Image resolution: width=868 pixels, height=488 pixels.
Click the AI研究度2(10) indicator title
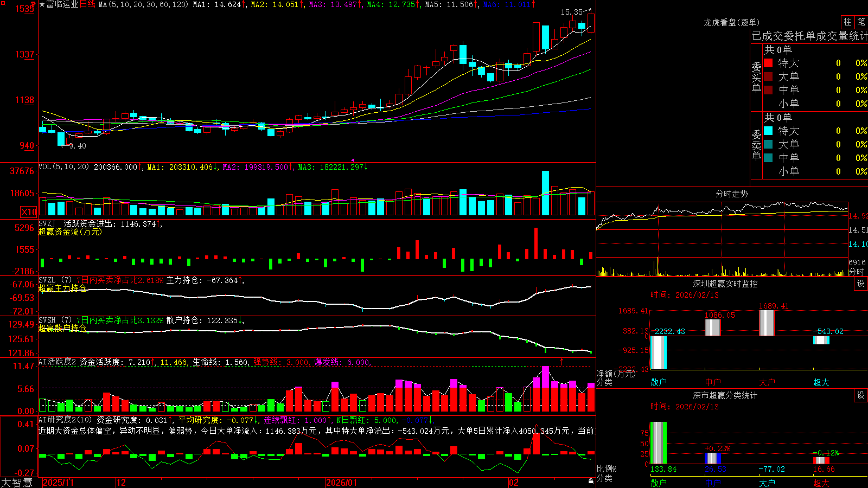pyautogui.click(x=65, y=420)
